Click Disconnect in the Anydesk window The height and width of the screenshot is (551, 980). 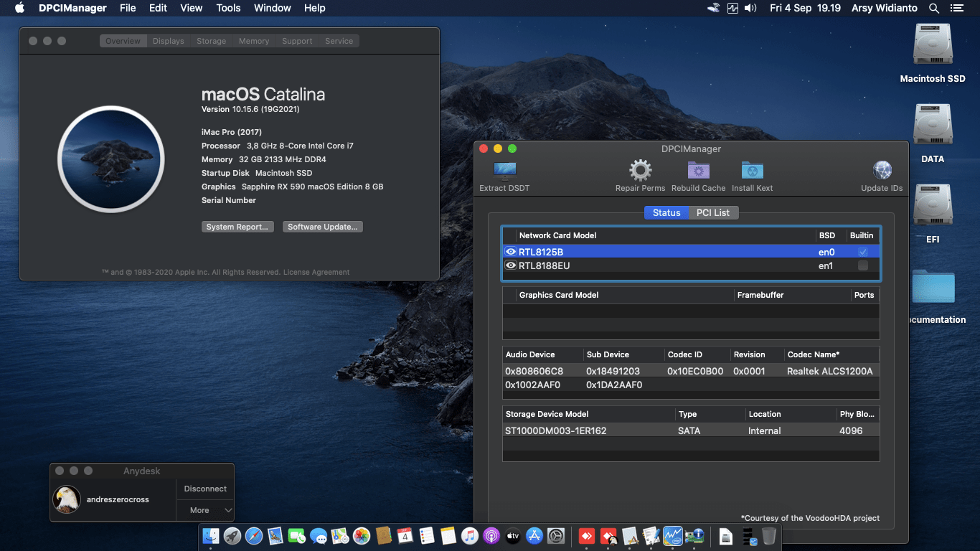pos(205,489)
